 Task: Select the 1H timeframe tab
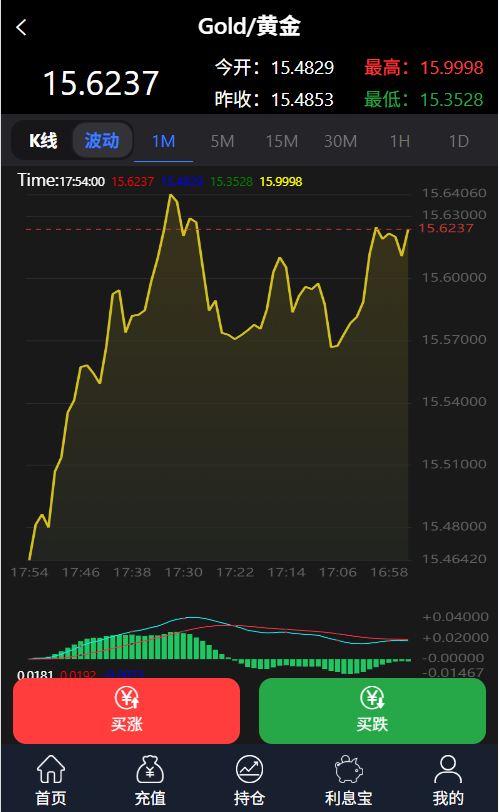400,141
